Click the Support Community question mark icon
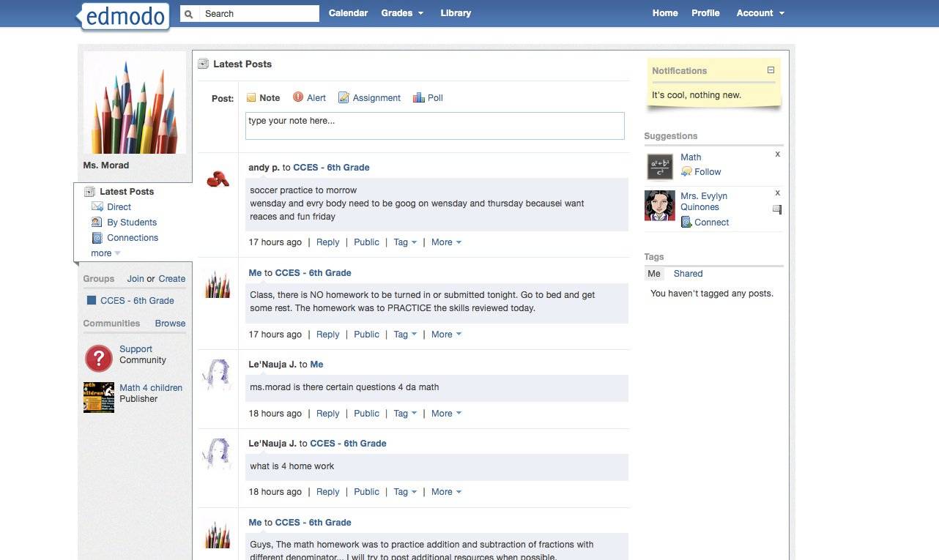939x560 pixels. pos(99,358)
